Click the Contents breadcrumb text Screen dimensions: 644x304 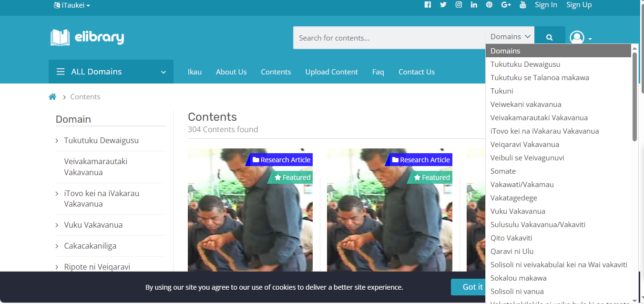click(85, 97)
